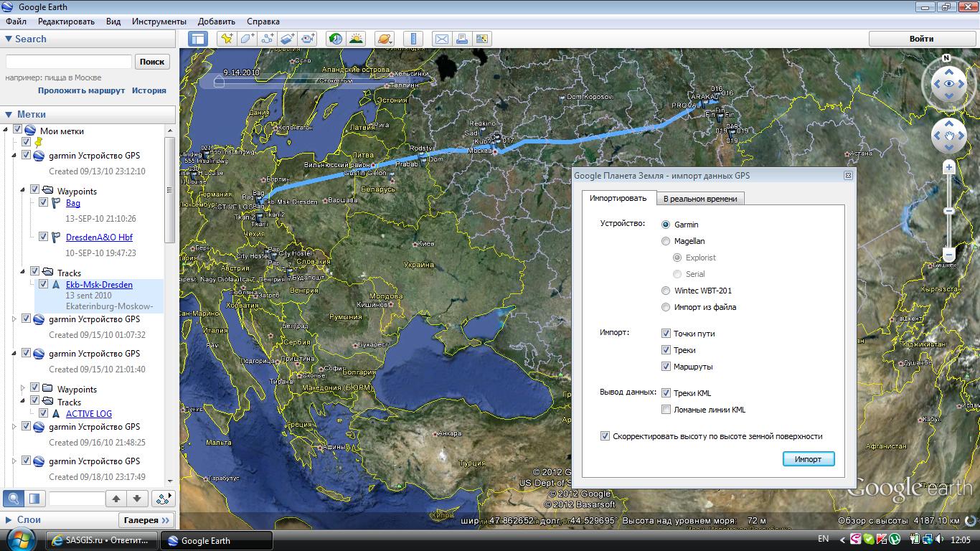
Task: Switch to the В реальном времени tab
Action: [x=699, y=199]
